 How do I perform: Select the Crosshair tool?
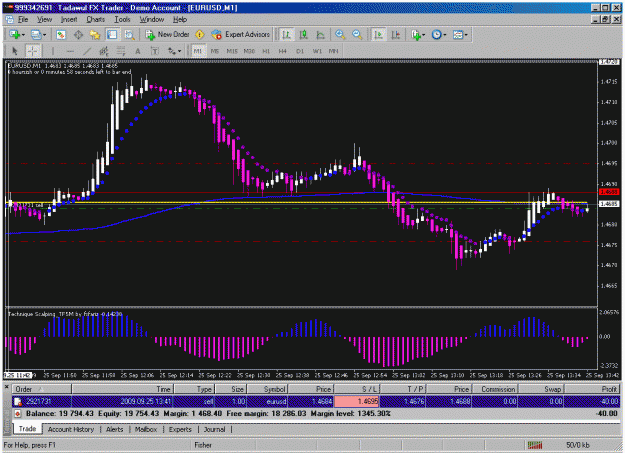pyautogui.click(x=32, y=51)
